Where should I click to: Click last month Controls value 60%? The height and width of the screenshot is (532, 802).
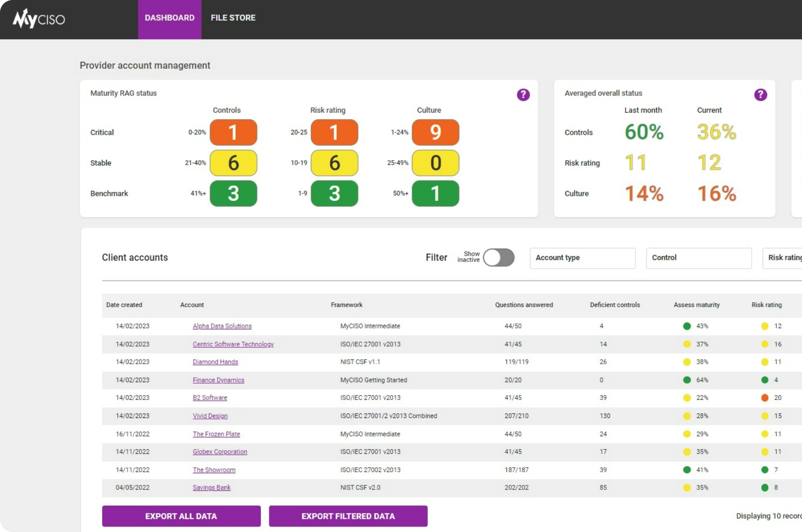[644, 132]
